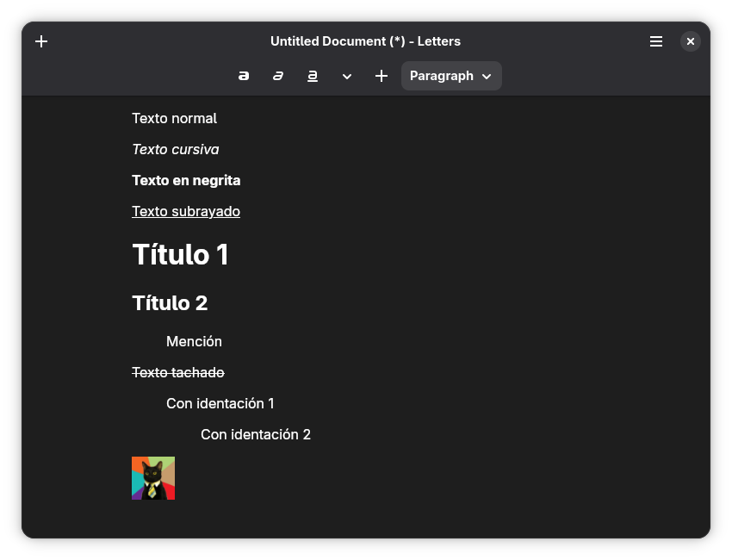Click the struck-through 'Texto tachado' line

(x=177, y=372)
